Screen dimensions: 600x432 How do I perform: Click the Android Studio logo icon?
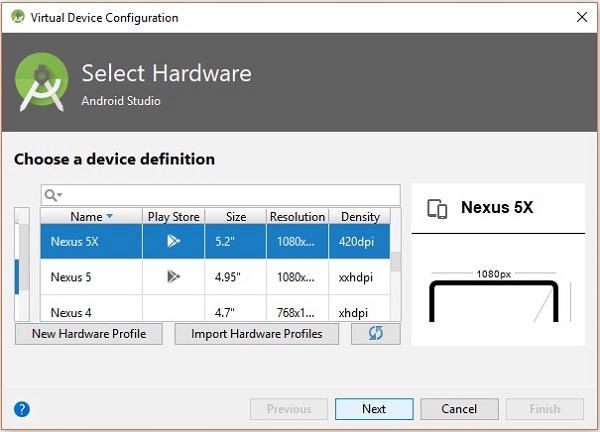(x=43, y=83)
